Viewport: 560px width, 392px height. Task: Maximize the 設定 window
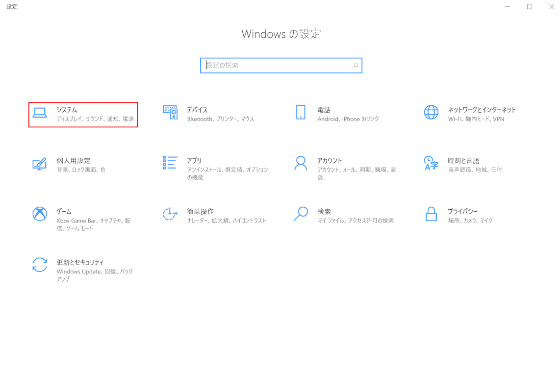point(529,6)
